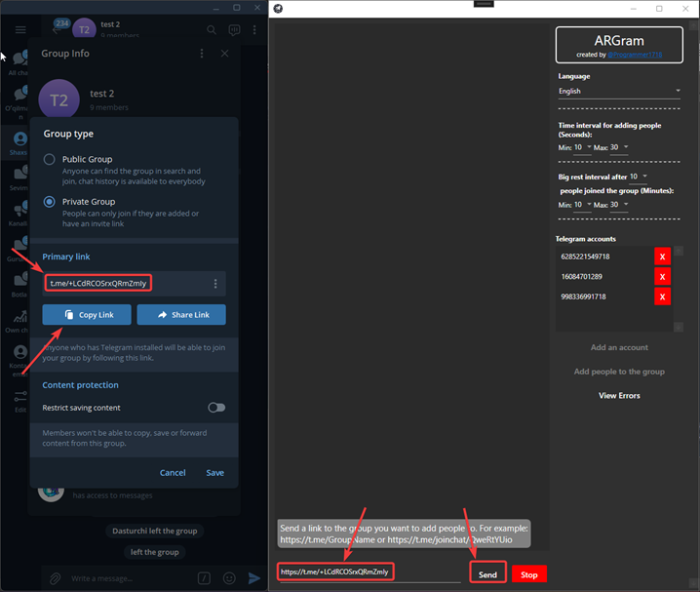Remove account 998336991718
The height and width of the screenshot is (592, 700).
(663, 296)
